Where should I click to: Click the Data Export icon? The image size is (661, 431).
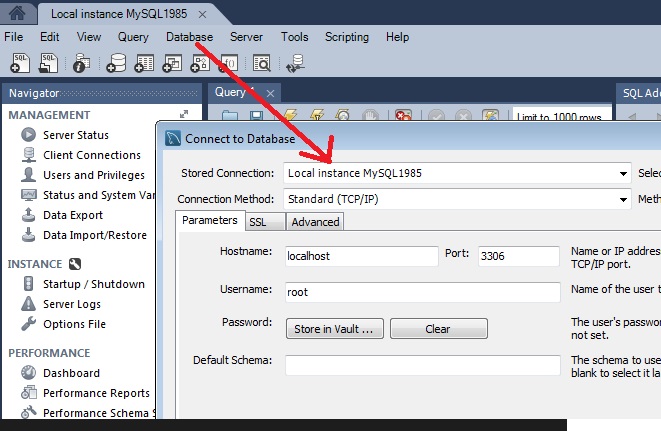click(x=28, y=214)
